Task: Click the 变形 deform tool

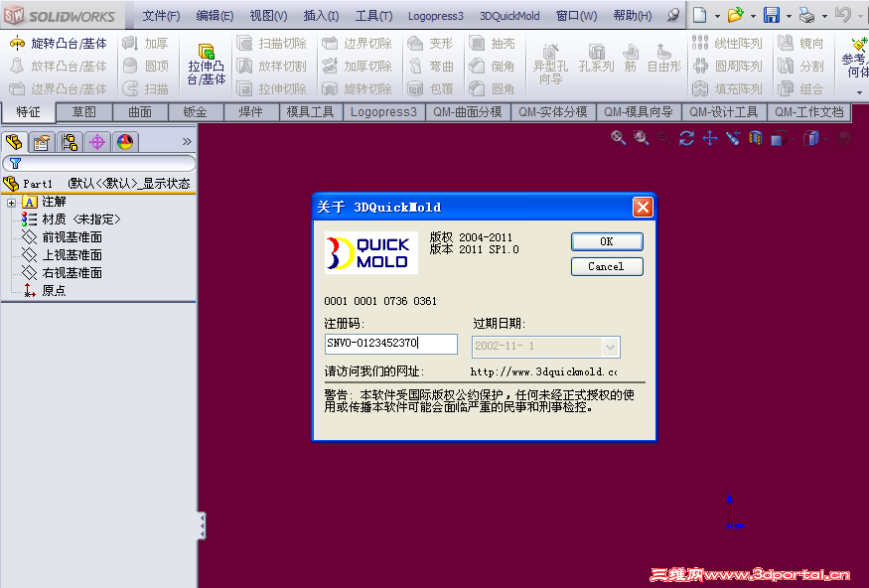Action: pos(431,44)
